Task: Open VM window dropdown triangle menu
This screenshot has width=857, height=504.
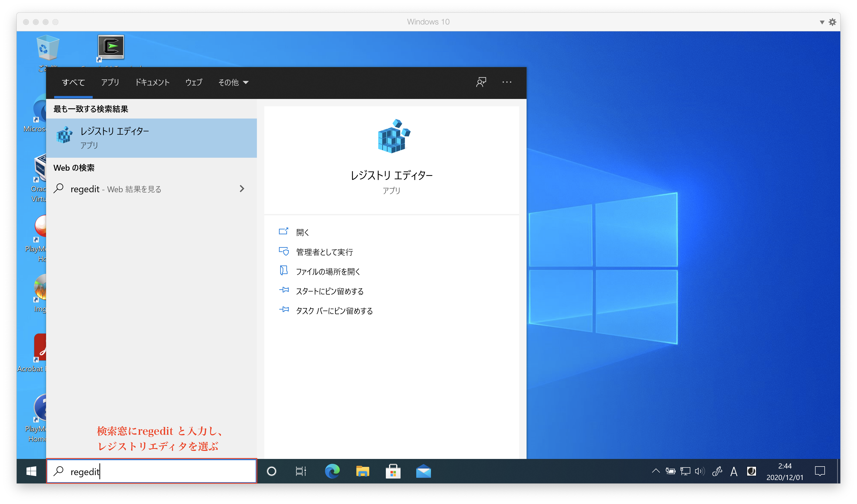Action: [822, 23]
